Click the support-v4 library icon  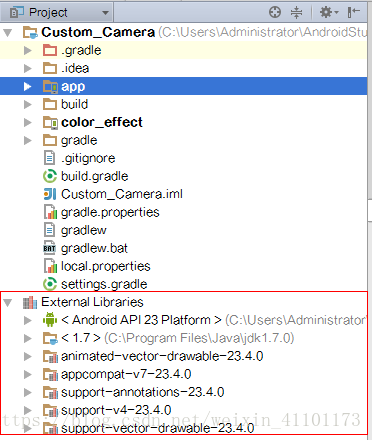click(50, 411)
